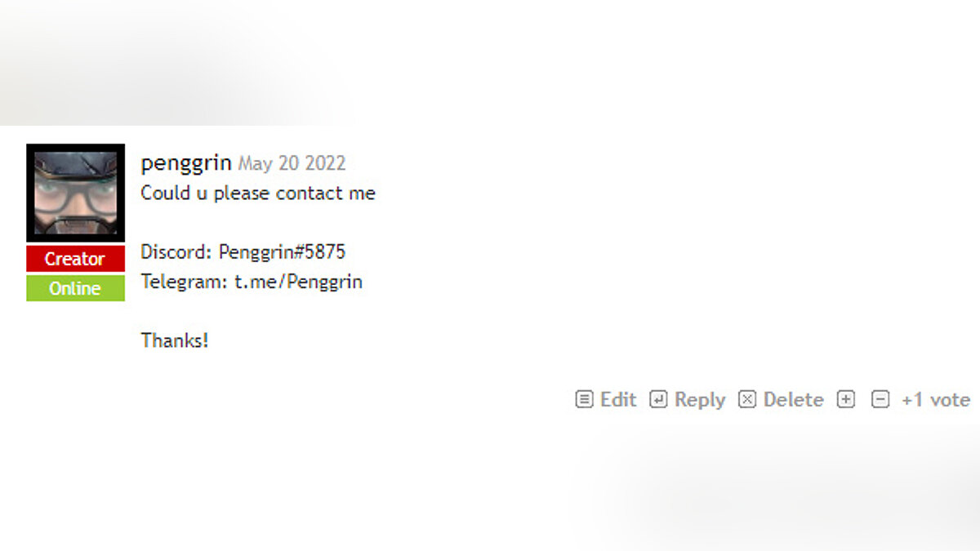Screen dimensions: 980x551
Task: Click the Reply arrow icon
Action: coord(658,400)
